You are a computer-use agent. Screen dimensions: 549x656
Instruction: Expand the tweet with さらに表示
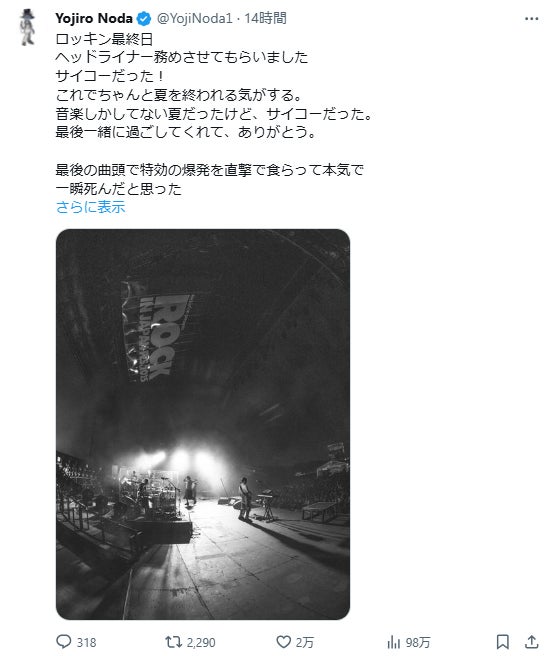click(90, 207)
